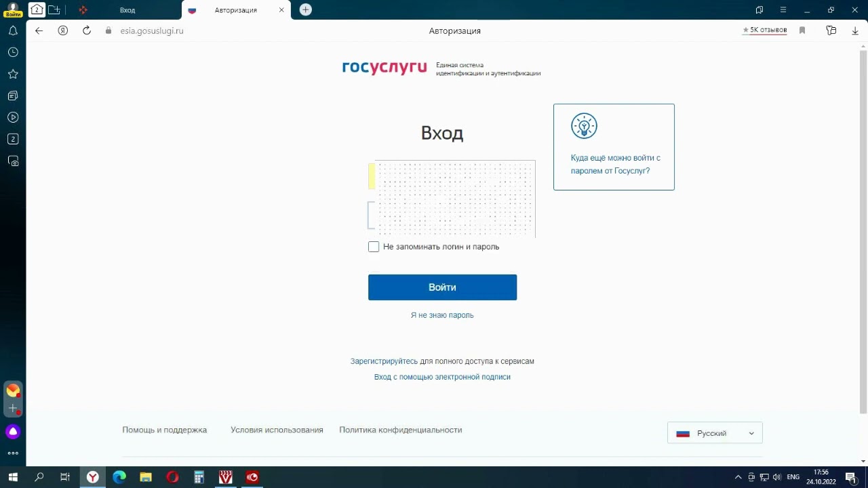Open 'Вход с помощью электронной подписи'
868x488 pixels.
pyautogui.click(x=442, y=377)
